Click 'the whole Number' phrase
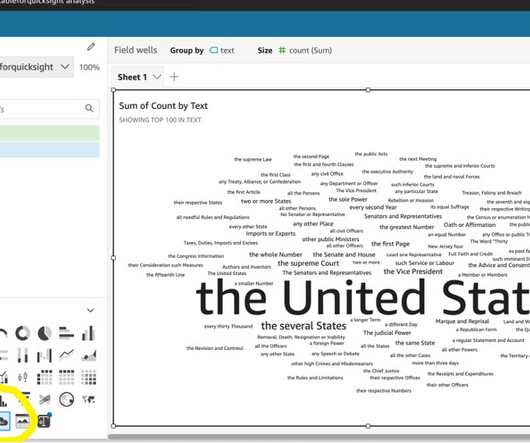Screen dimensions: 530x443 tap(275, 254)
